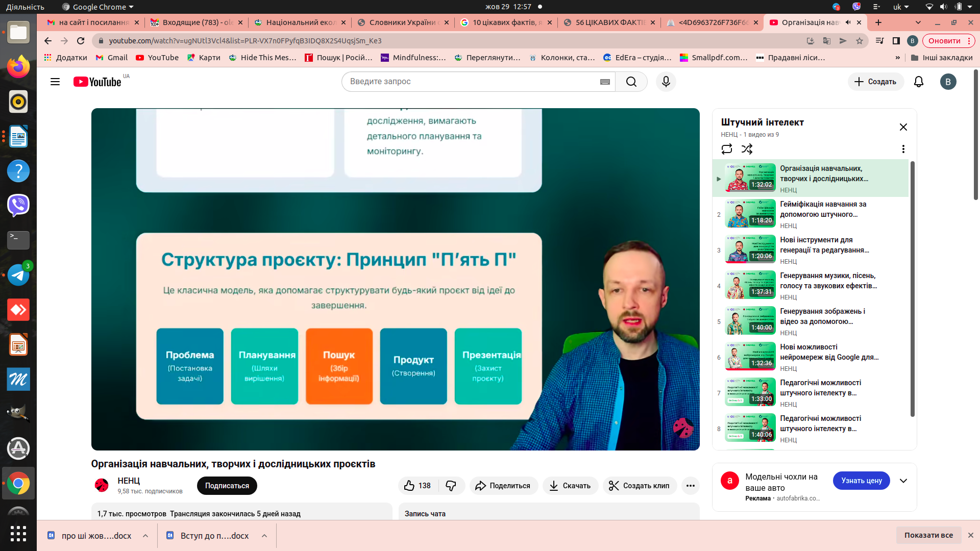
Task: Click the Узнать цену ad button
Action: [x=861, y=481]
